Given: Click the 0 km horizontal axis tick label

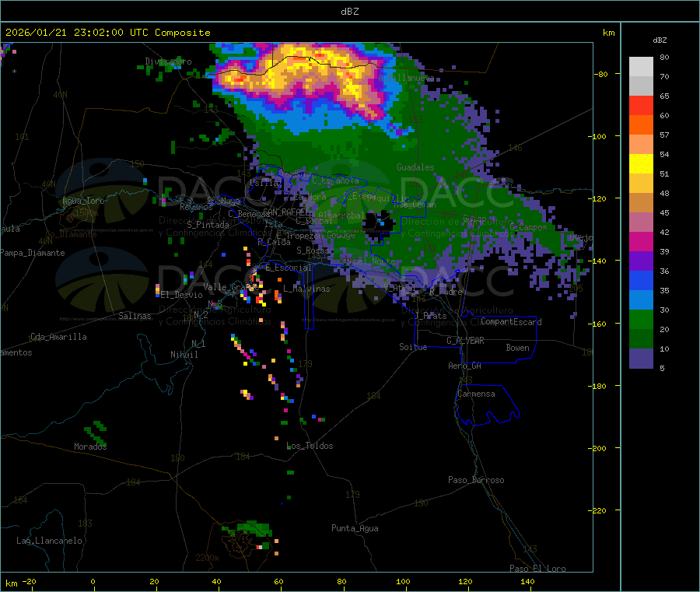Looking at the screenshot, I should click(93, 581).
